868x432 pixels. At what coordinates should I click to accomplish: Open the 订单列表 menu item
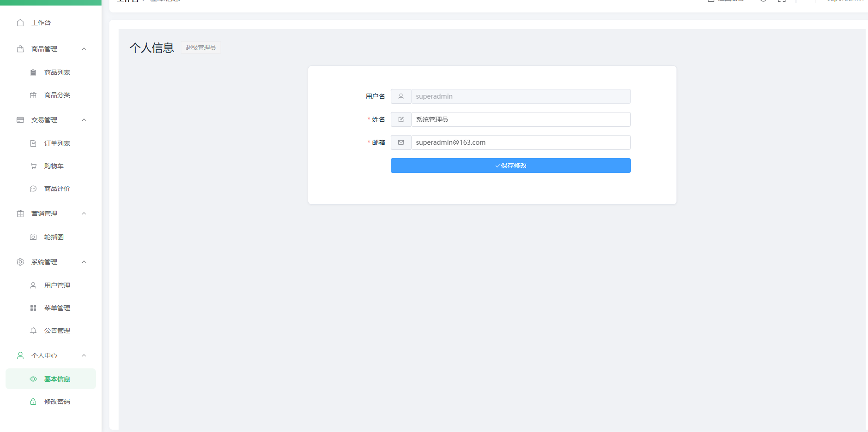57,143
